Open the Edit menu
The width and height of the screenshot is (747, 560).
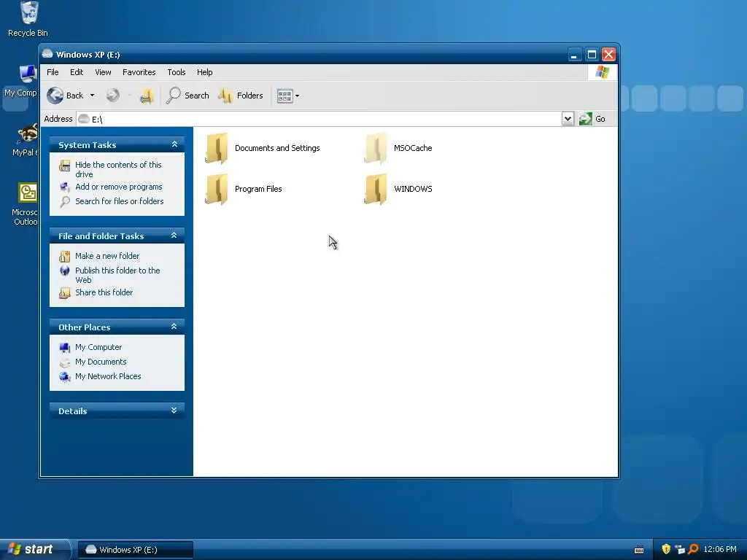(76, 72)
